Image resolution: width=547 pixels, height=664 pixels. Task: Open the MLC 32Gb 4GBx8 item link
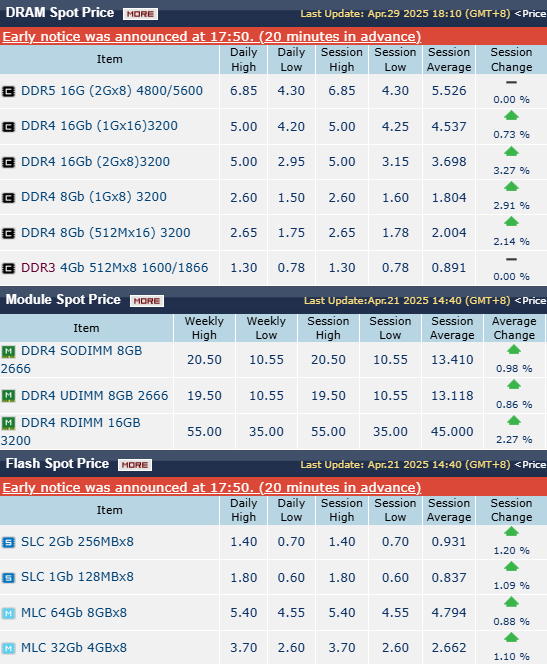[x=74, y=648]
